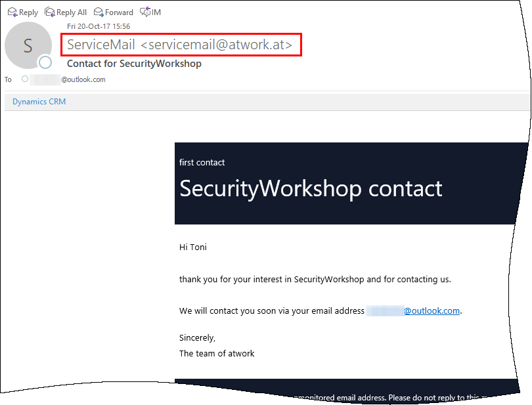Click the Reply button
Viewport: 532px width, 405px height.
point(22,12)
